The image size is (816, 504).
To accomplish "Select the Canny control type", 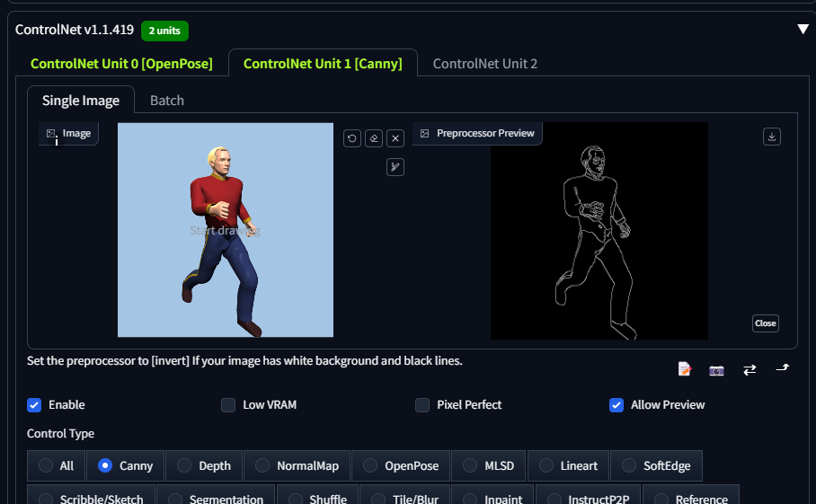I will pos(126,465).
